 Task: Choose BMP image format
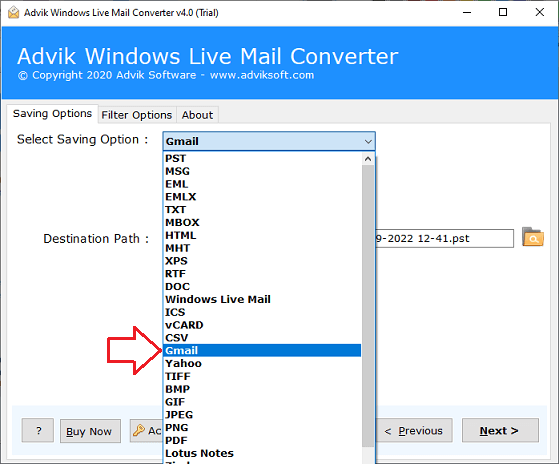coord(262,389)
